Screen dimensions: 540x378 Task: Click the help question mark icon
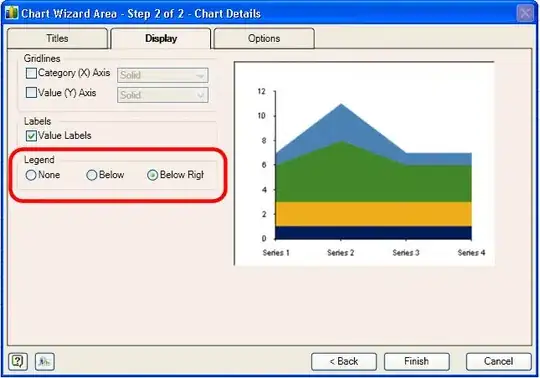(x=18, y=361)
